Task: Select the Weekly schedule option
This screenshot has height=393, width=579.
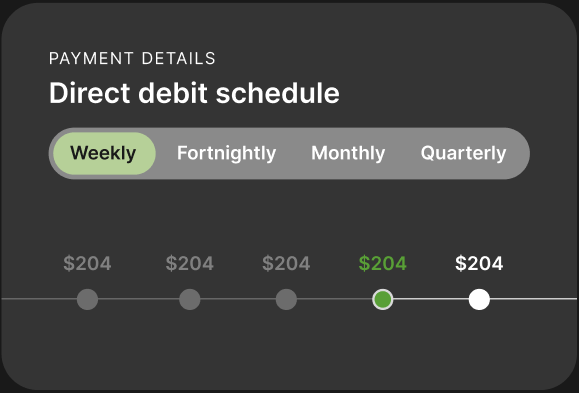Action: pos(104,153)
